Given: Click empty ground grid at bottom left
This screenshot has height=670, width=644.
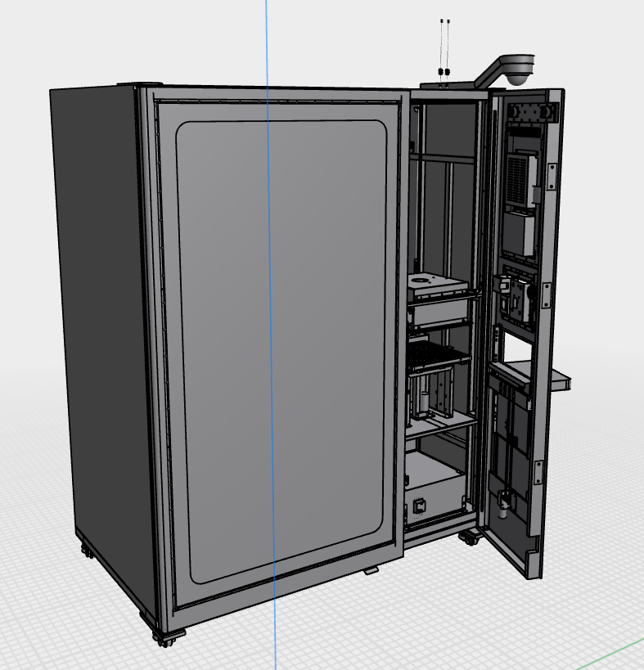Looking at the screenshot, I should (x=49, y=622).
